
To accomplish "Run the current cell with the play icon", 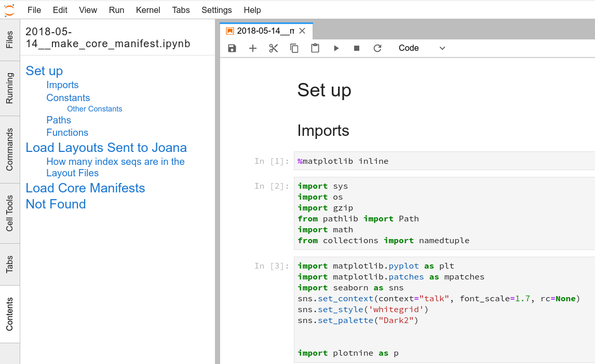I will click(x=336, y=48).
